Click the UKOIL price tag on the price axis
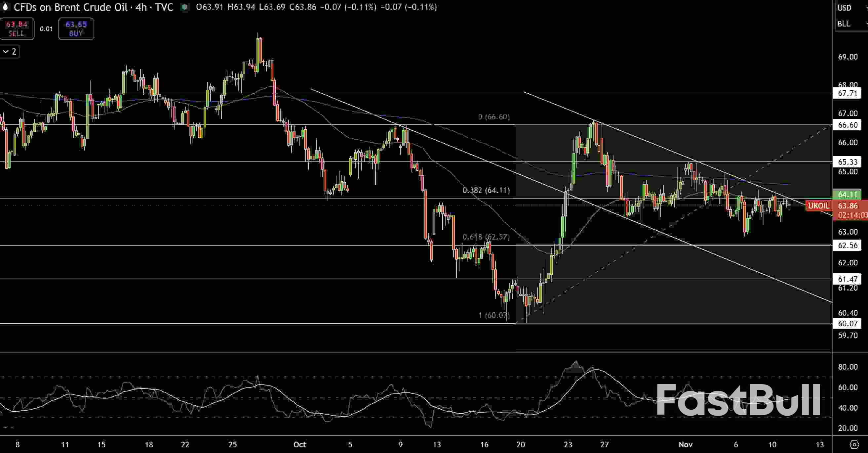The width and height of the screenshot is (868, 453). click(819, 206)
